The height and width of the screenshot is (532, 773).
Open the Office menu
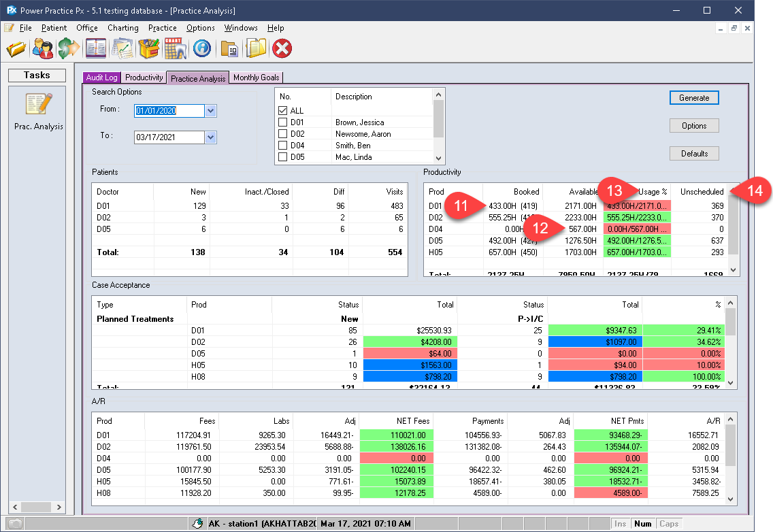tap(87, 28)
